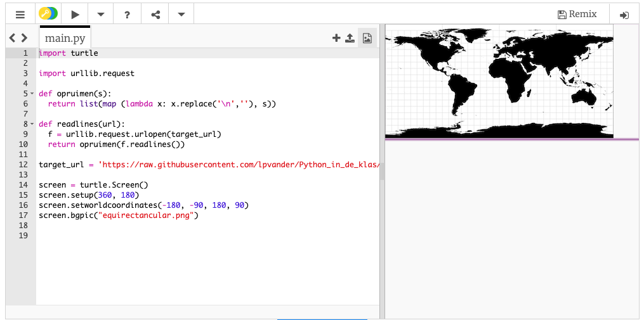Click the editor/output pane splitter handle
This screenshot has width=644, height=320.
[x=382, y=172]
